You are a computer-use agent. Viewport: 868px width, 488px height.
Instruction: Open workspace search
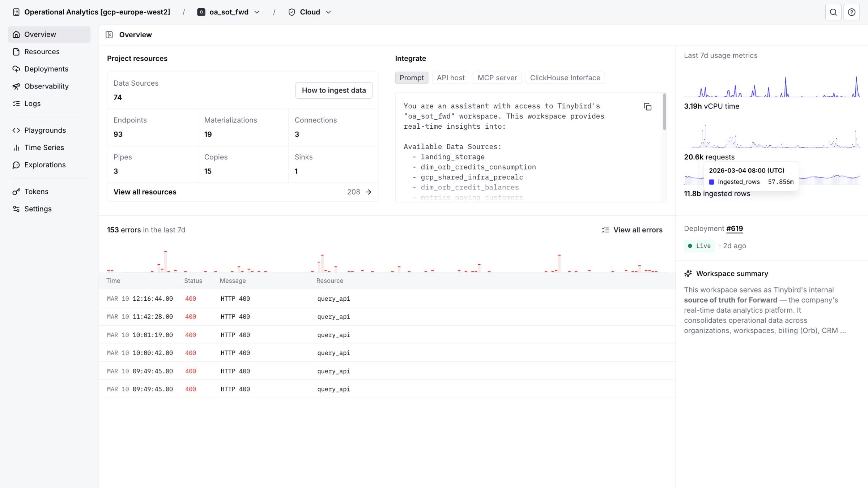(833, 12)
